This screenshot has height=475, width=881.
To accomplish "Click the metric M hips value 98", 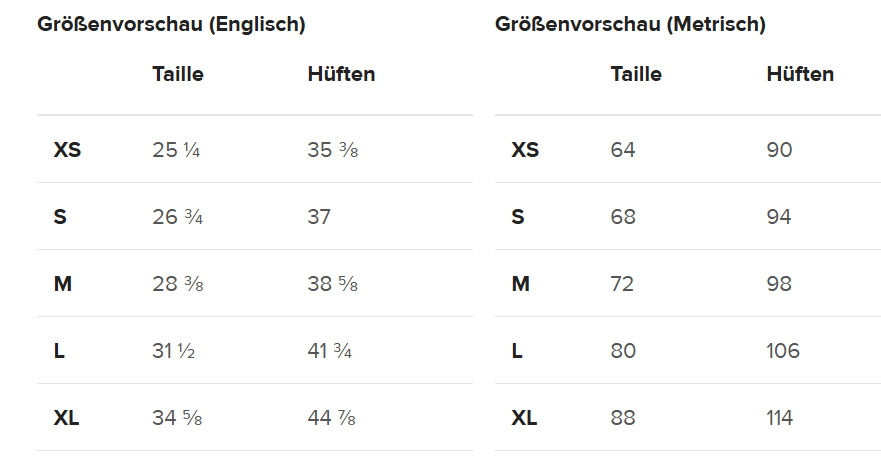I will point(779,284).
